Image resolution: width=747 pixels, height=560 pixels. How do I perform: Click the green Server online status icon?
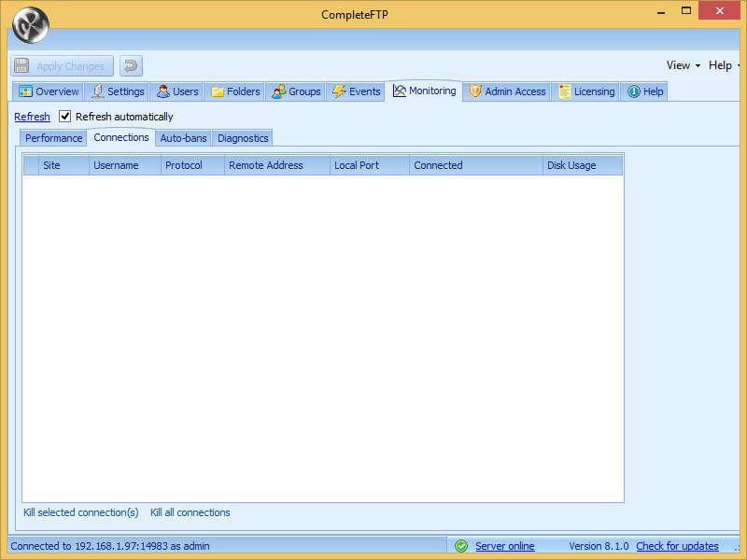click(x=461, y=546)
